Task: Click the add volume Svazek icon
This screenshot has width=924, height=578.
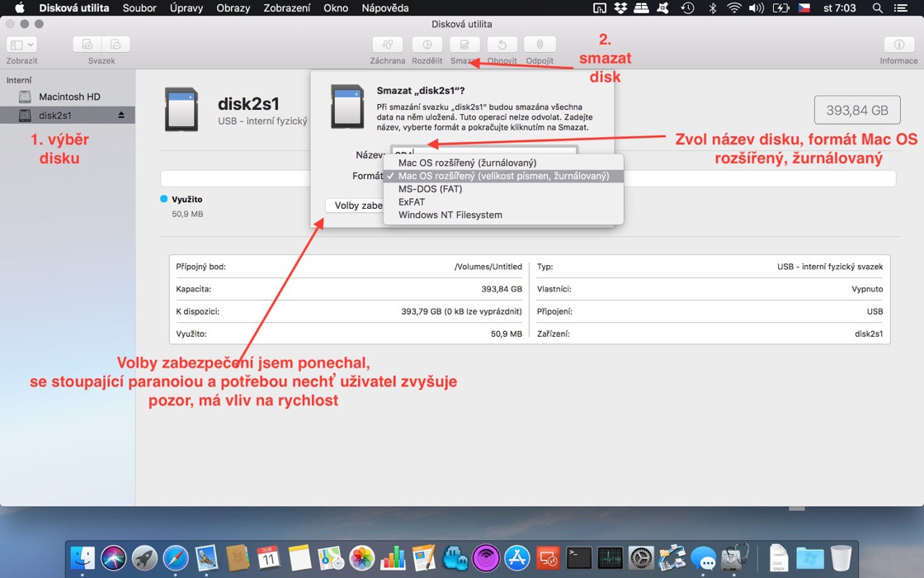Action: 87,45
